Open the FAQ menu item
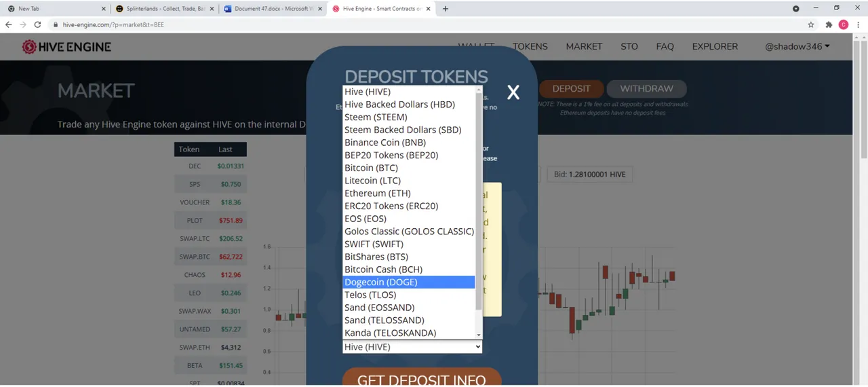This screenshot has width=868, height=387. [x=665, y=47]
